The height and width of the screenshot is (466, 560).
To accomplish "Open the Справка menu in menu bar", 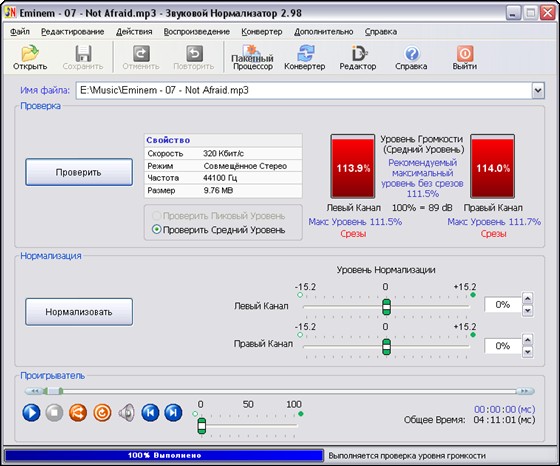I will [x=381, y=32].
